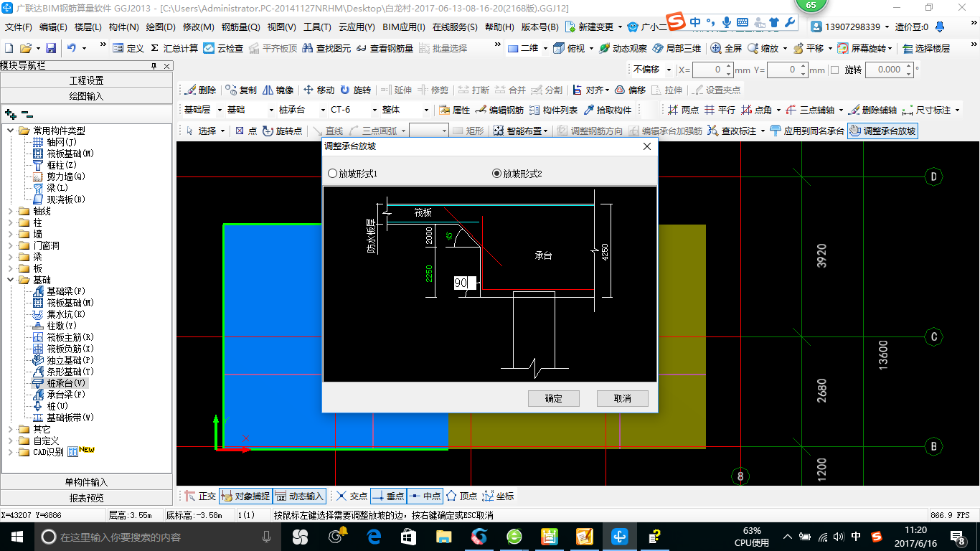The width and height of the screenshot is (980, 551).
Task: Open the 构件(N) menu
Action: coord(124,27)
